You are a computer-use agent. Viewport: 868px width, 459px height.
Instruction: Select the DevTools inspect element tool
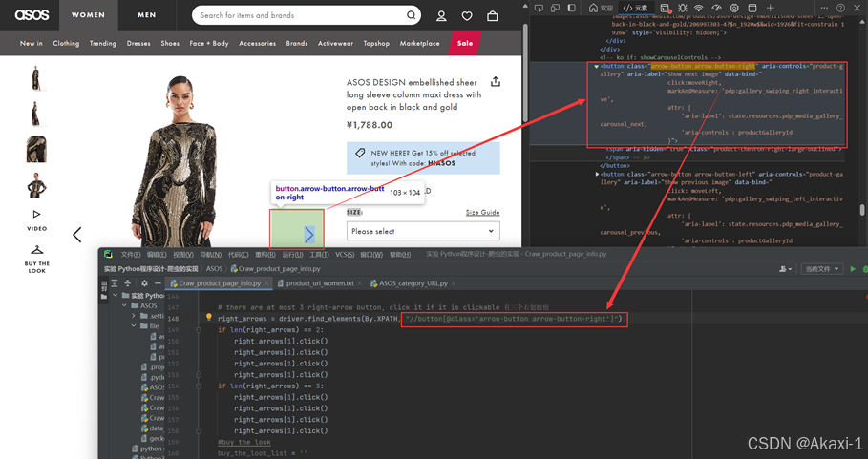tap(539, 8)
